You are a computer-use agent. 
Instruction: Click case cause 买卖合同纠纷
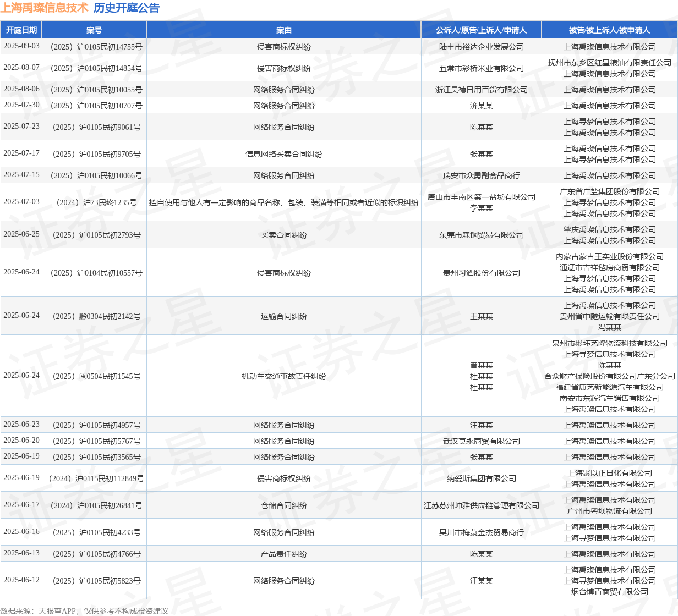pyautogui.click(x=284, y=235)
